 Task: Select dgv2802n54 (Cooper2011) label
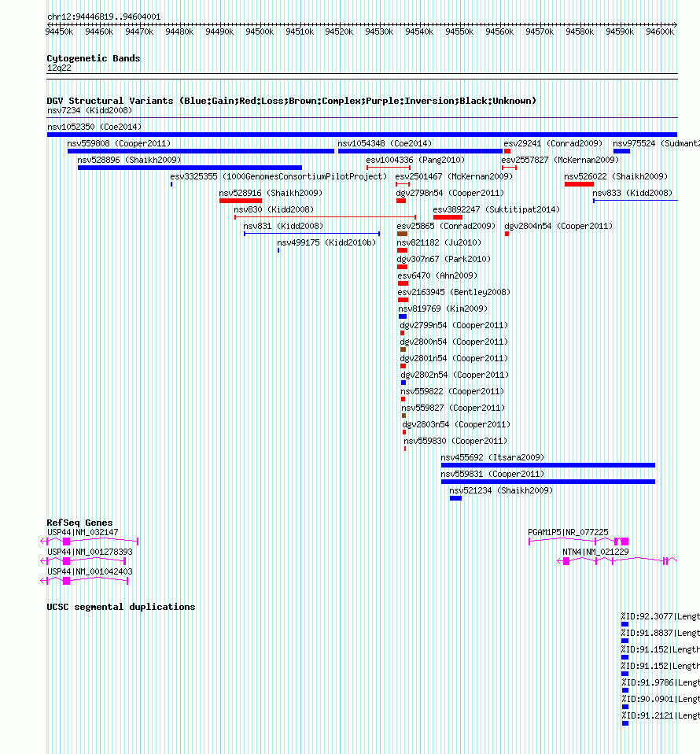pyautogui.click(x=455, y=375)
